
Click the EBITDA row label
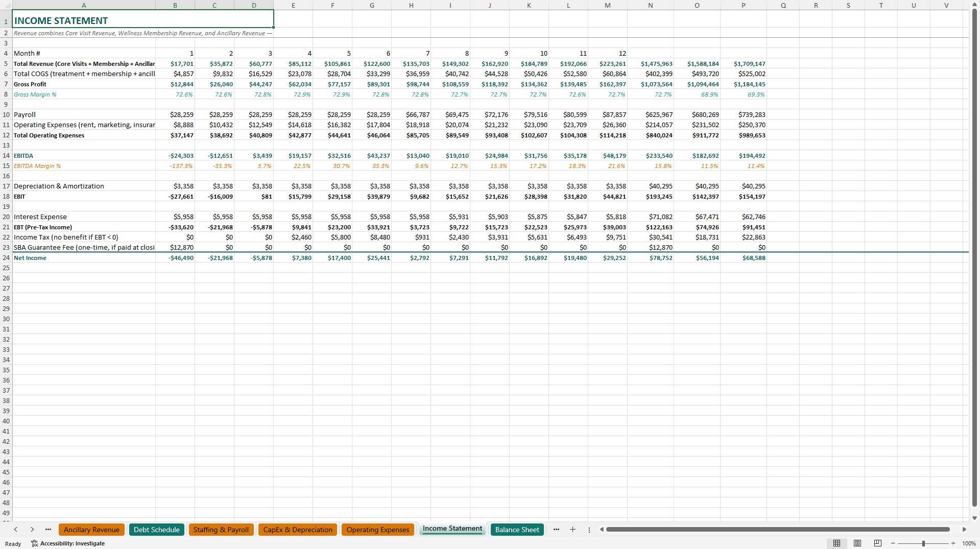tap(84, 156)
